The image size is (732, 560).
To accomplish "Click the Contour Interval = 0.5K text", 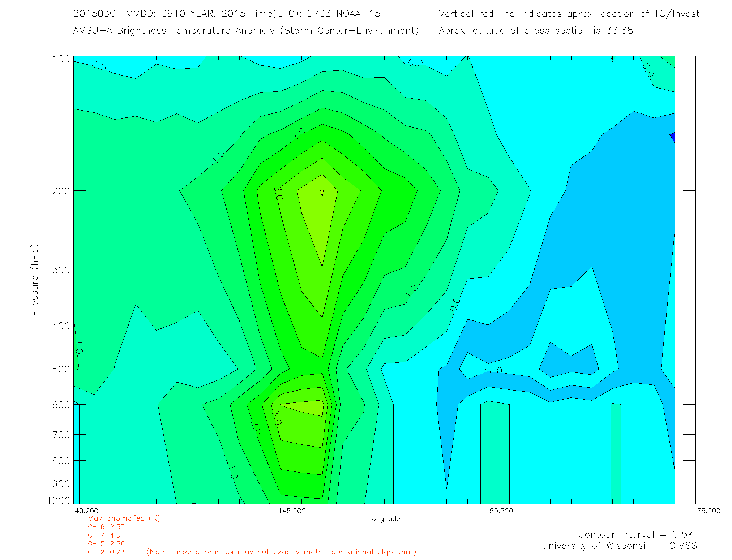I will click(x=635, y=534).
